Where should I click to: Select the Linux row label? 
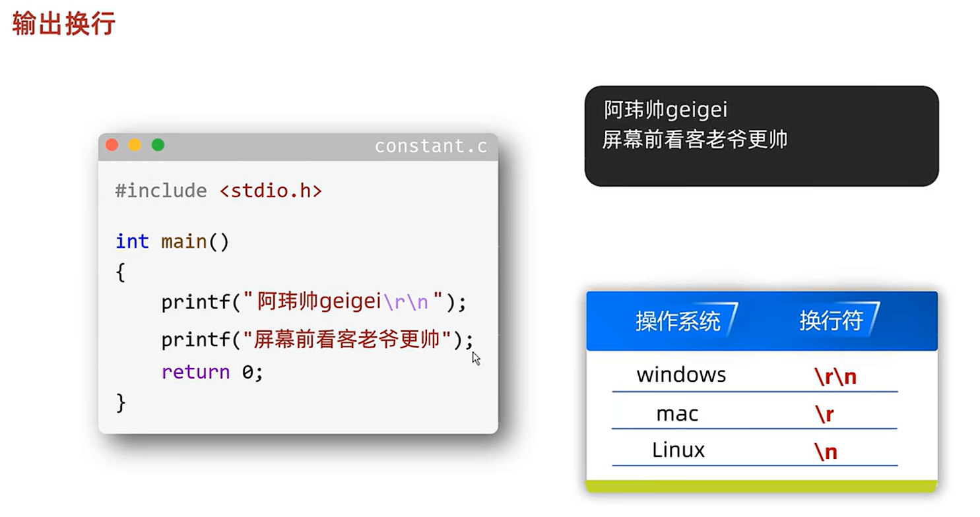point(678,450)
